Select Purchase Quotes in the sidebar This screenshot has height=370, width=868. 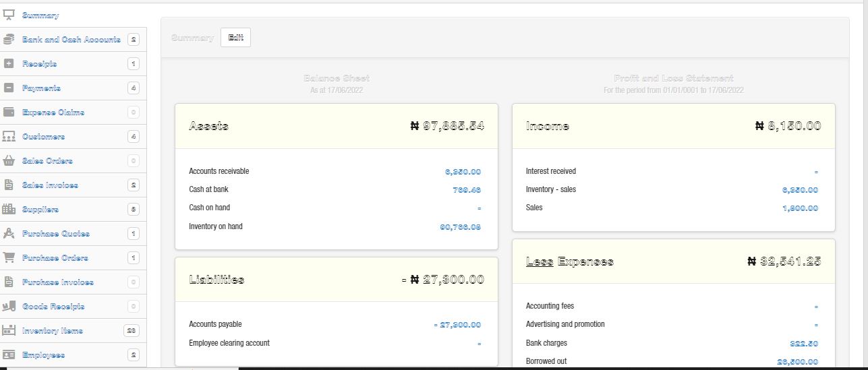56,234
